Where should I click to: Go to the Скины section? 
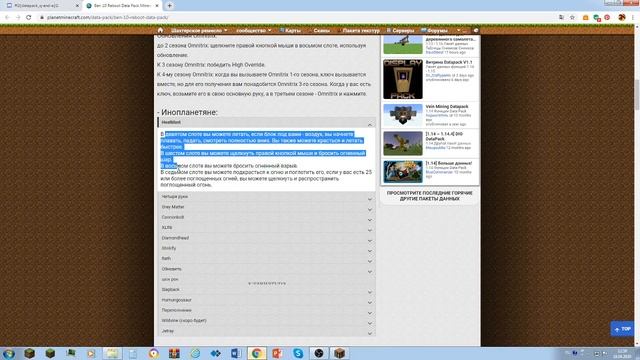point(321,30)
